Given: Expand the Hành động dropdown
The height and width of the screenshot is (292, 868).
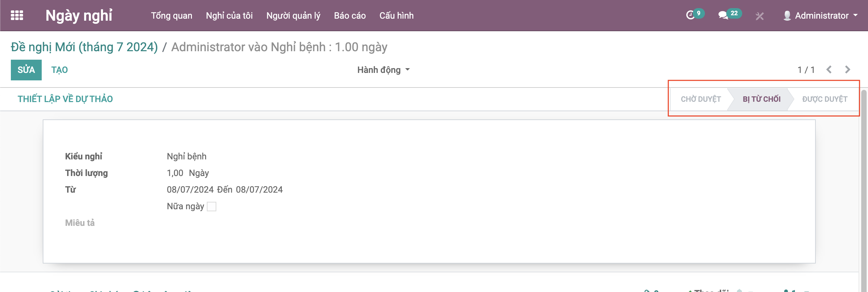Looking at the screenshot, I should tap(383, 70).
